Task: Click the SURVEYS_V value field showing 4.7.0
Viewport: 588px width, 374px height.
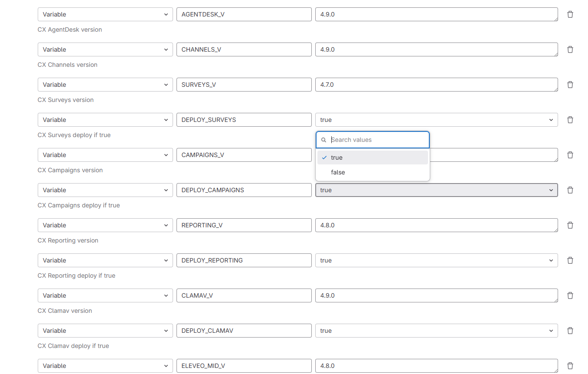Action: (x=436, y=85)
